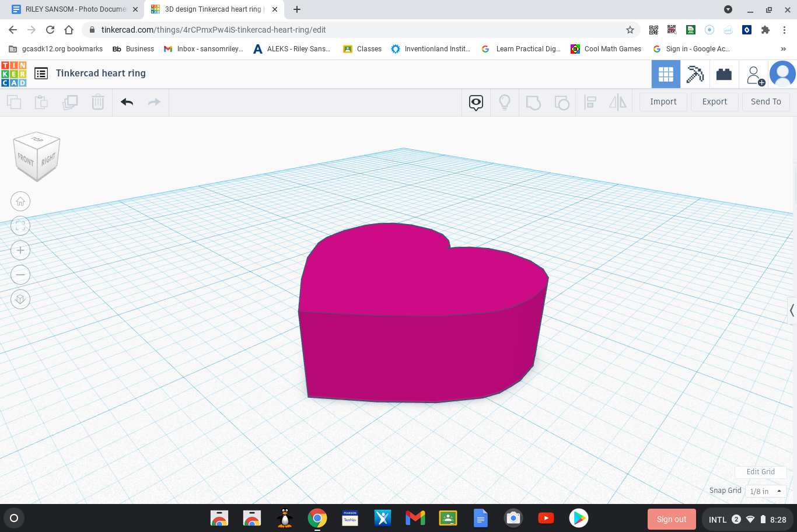Open the Inventionland Institute bookmark

[431, 49]
